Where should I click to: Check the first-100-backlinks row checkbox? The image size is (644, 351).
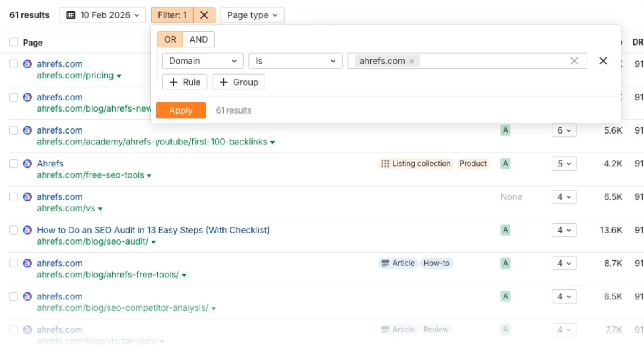(x=13, y=130)
